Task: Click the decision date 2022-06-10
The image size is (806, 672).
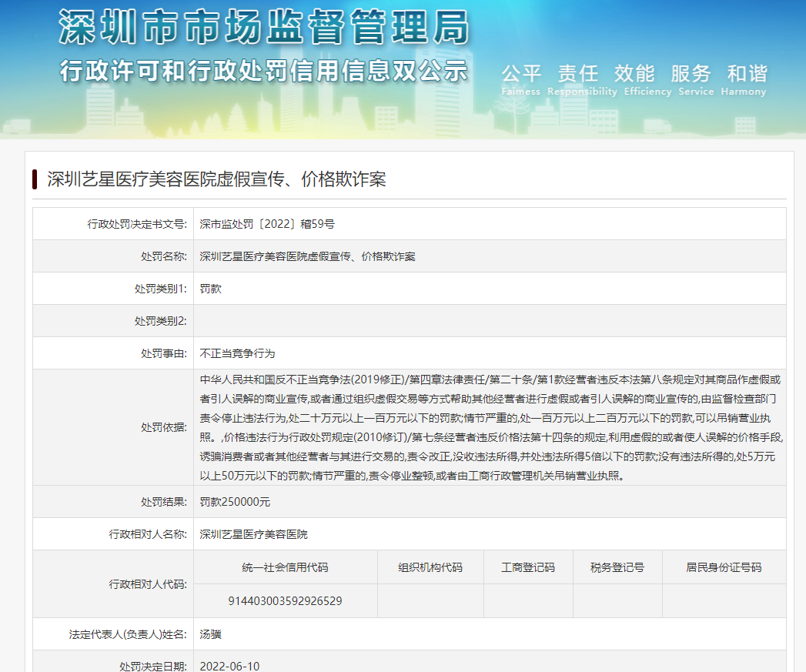Action: coord(229,666)
